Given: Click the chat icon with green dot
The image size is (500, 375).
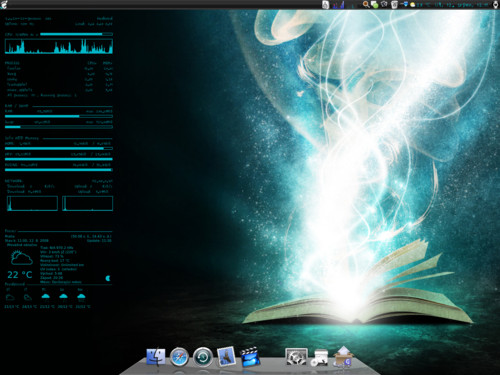Looking at the screenshot, I should coord(374,5).
